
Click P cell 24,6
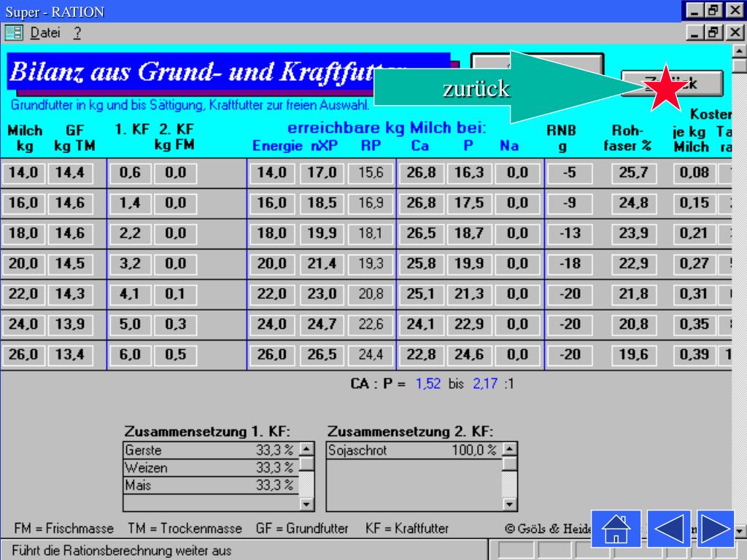[469, 355]
